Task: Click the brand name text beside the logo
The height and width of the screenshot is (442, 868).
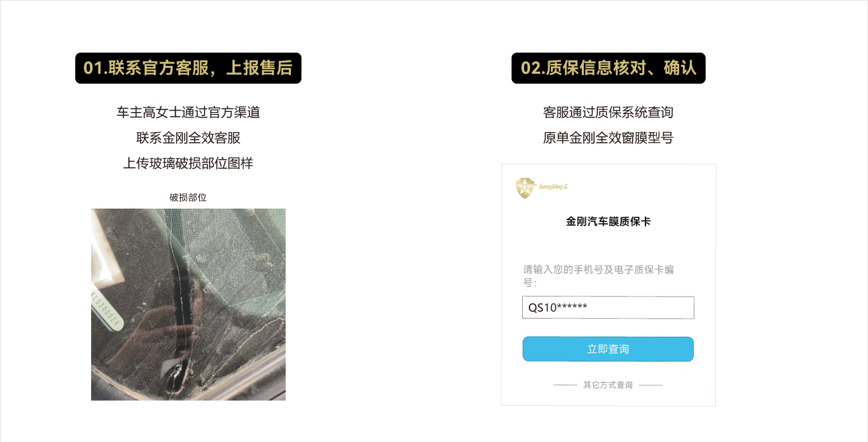Action: [554, 188]
